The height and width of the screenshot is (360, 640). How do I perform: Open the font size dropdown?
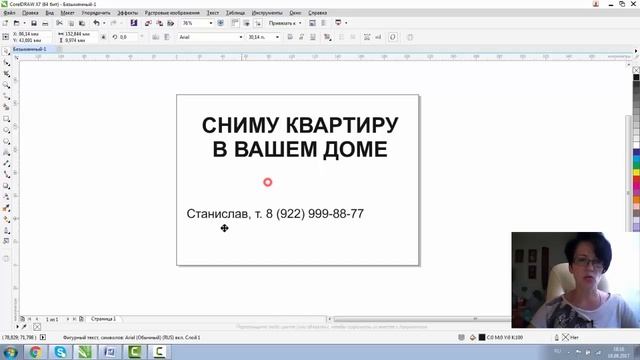277,37
